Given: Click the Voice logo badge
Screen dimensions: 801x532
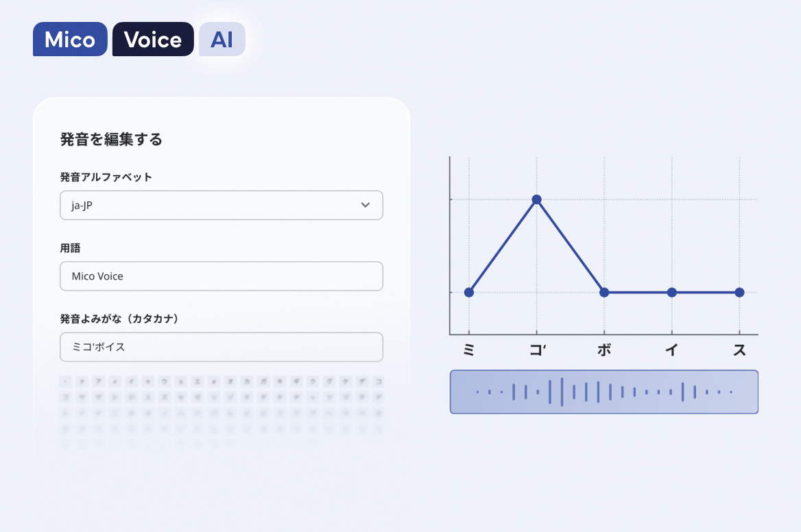Looking at the screenshot, I should click(x=153, y=39).
